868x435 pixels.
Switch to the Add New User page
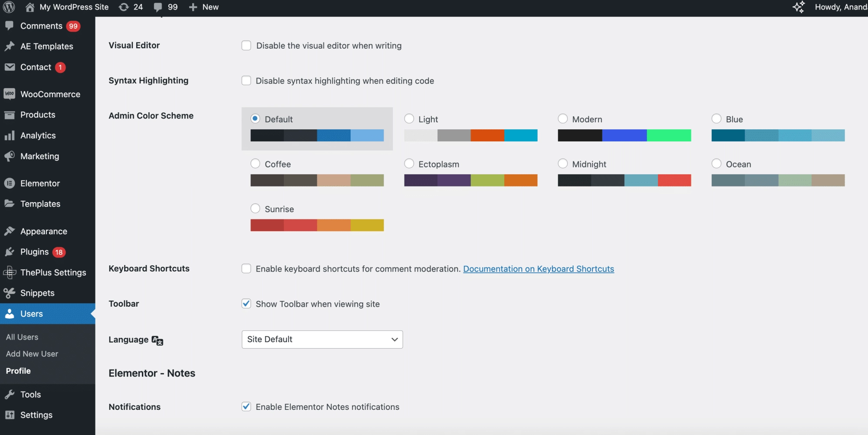[x=32, y=353]
